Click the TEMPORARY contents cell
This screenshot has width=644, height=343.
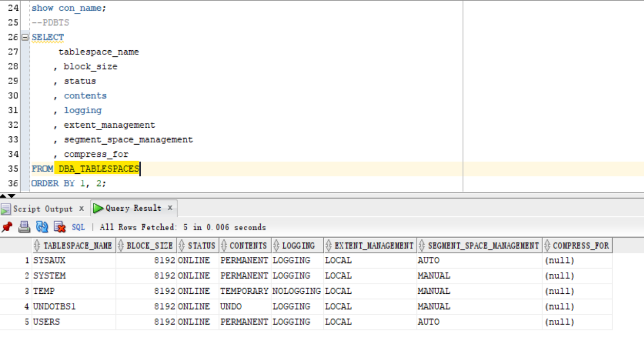[244, 291]
